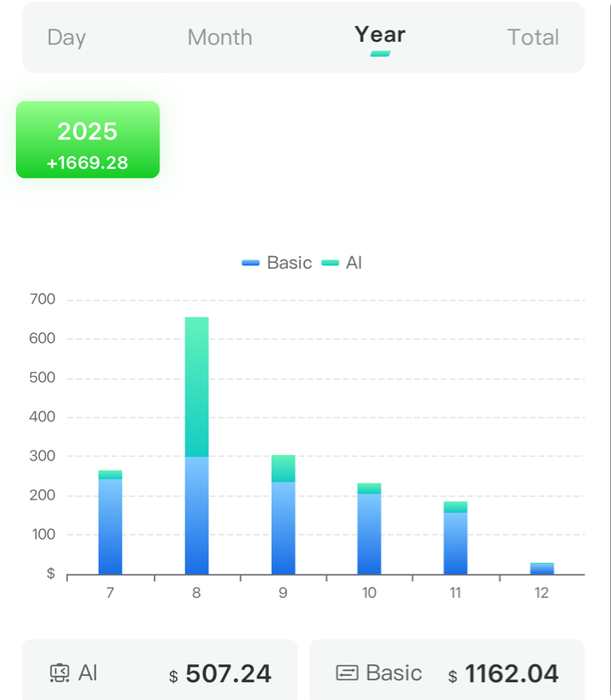611x700 pixels.
Task: Open the Total tab
Action: (x=533, y=37)
